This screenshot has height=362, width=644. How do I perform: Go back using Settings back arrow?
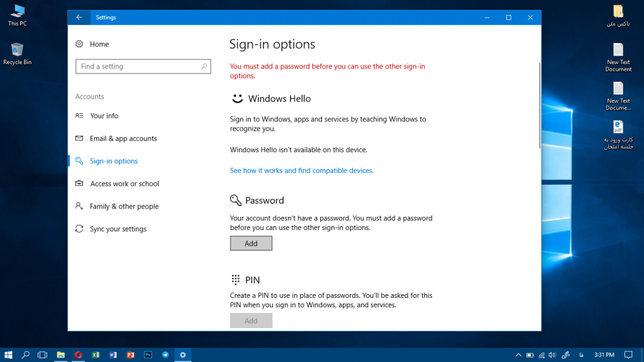79,17
